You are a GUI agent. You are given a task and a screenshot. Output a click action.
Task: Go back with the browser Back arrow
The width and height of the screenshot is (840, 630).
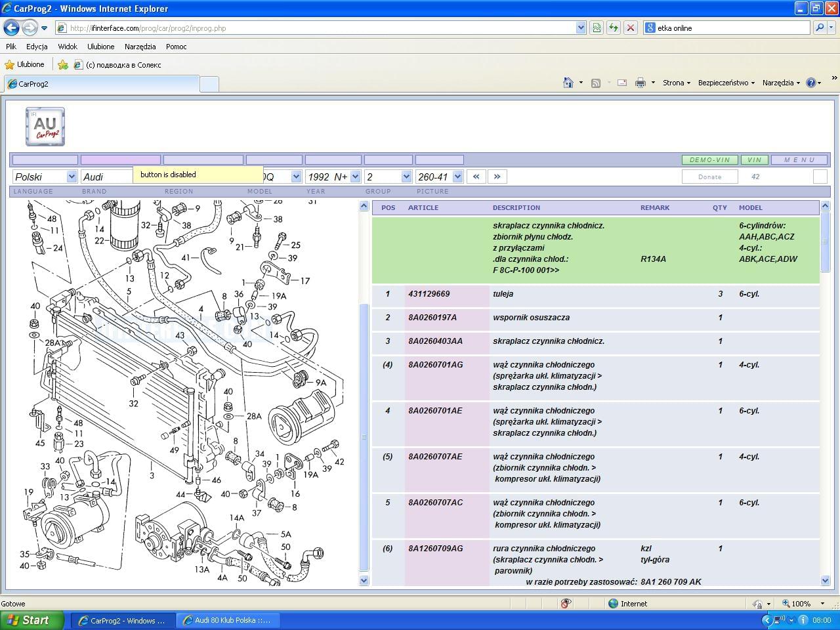click(x=11, y=28)
